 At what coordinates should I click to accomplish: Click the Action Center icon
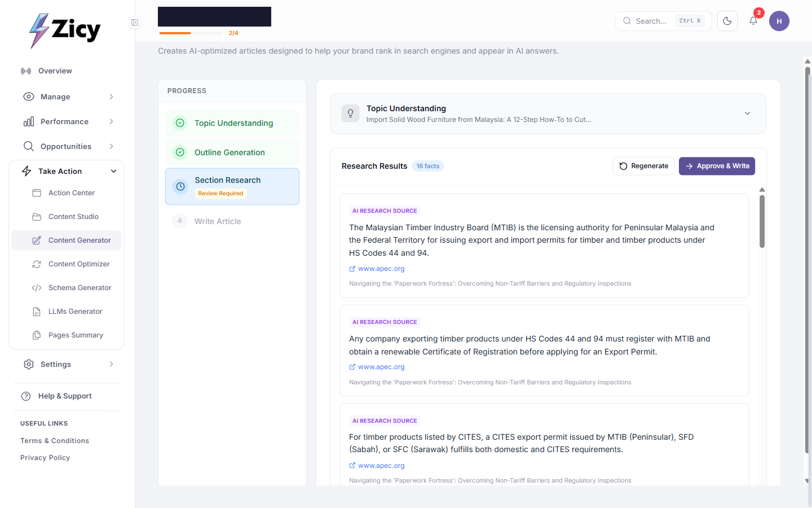[x=37, y=193]
